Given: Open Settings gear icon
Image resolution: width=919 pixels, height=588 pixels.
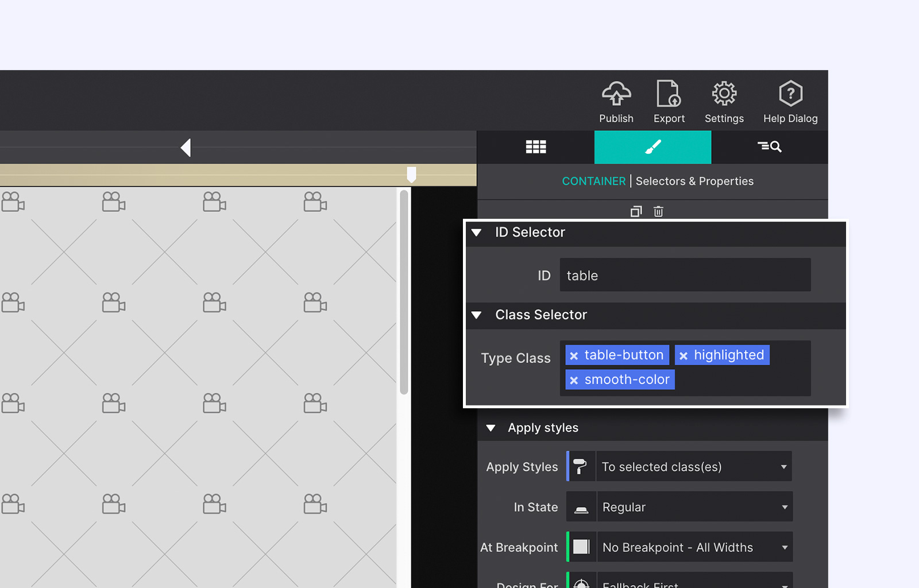Looking at the screenshot, I should tap(724, 94).
